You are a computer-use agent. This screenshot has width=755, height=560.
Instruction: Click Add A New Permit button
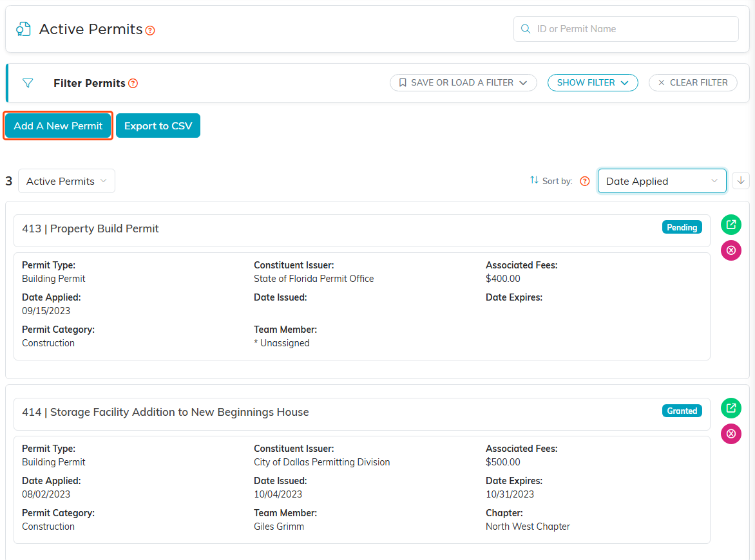click(x=58, y=126)
